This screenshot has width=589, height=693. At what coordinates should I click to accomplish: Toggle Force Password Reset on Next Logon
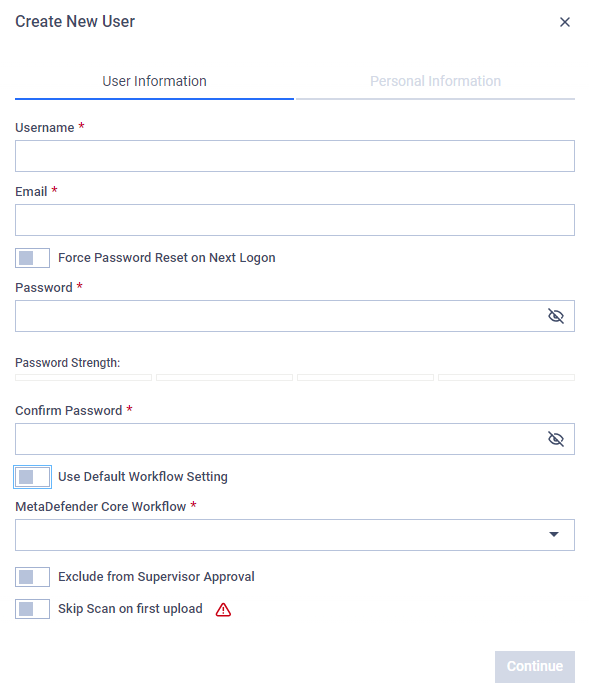[x=32, y=258]
